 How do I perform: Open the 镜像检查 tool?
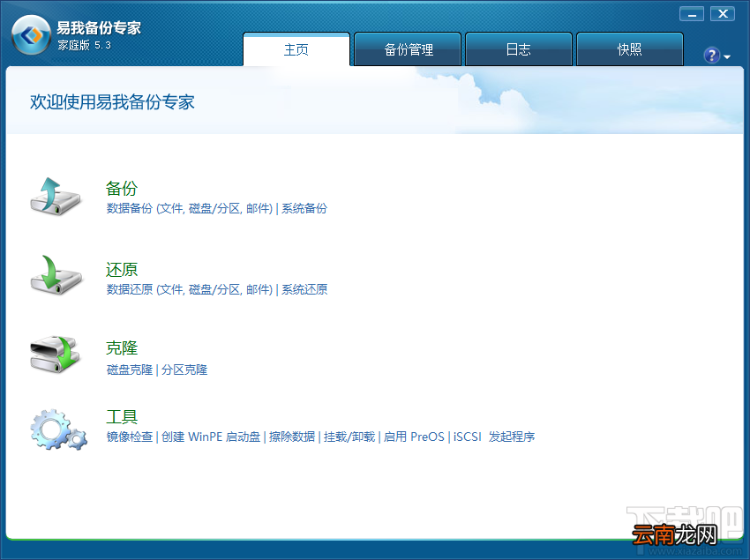[130, 437]
